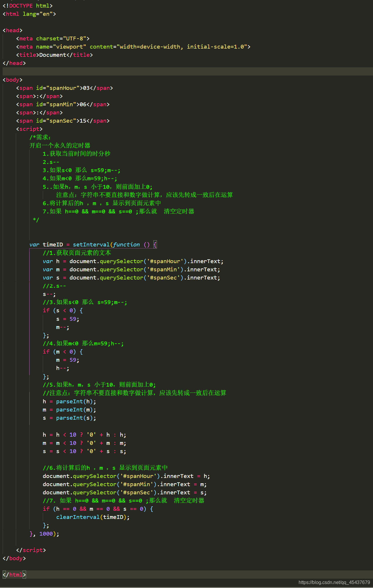
Task: Click the opening head tag
Action: pos(13,30)
